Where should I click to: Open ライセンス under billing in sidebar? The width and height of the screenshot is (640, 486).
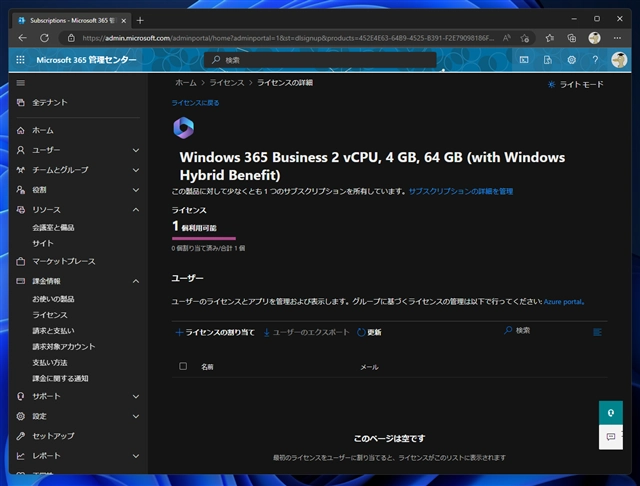pyautogui.click(x=50, y=315)
